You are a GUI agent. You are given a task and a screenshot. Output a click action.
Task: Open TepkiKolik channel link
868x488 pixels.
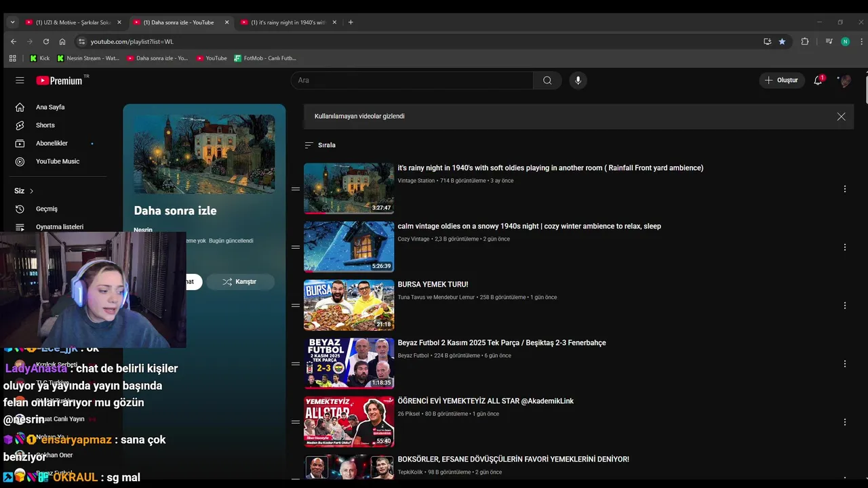[x=410, y=472]
